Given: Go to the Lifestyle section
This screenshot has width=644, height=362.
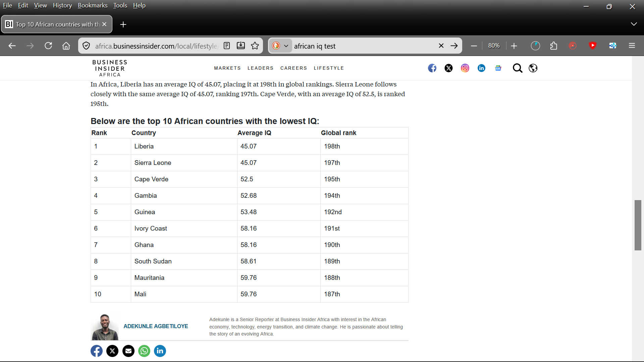Looking at the screenshot, I should [329, 68].
